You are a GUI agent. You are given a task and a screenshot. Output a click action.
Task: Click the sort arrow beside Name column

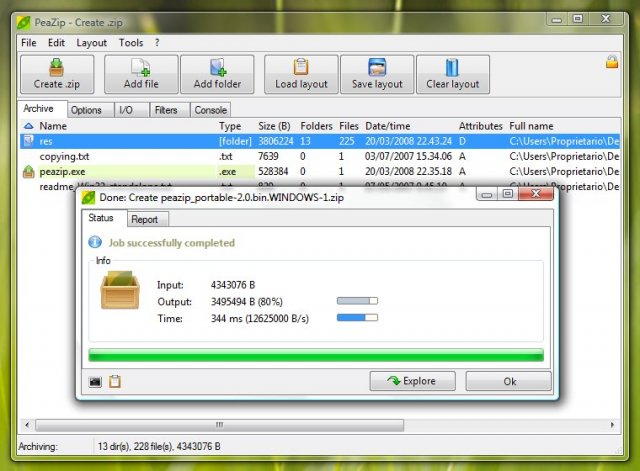29,126
